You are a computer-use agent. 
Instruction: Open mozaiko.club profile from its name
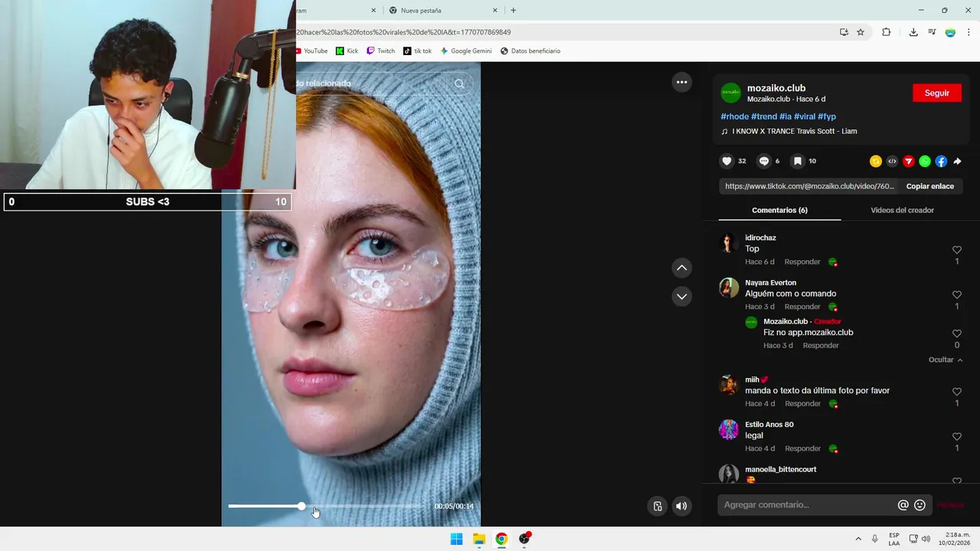point(776,88)
